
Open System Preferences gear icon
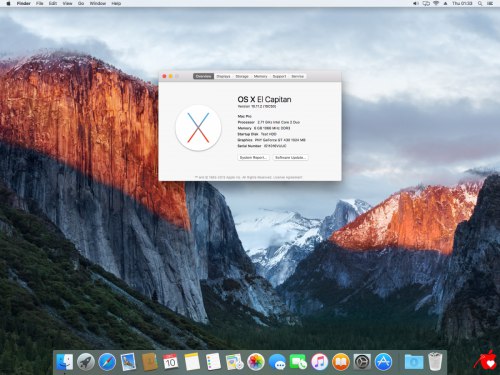[362, 362]
